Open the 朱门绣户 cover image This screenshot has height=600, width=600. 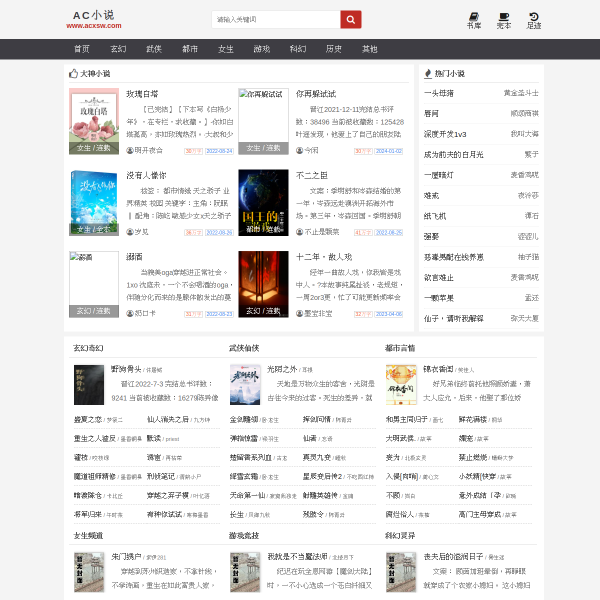coord(89,572)
